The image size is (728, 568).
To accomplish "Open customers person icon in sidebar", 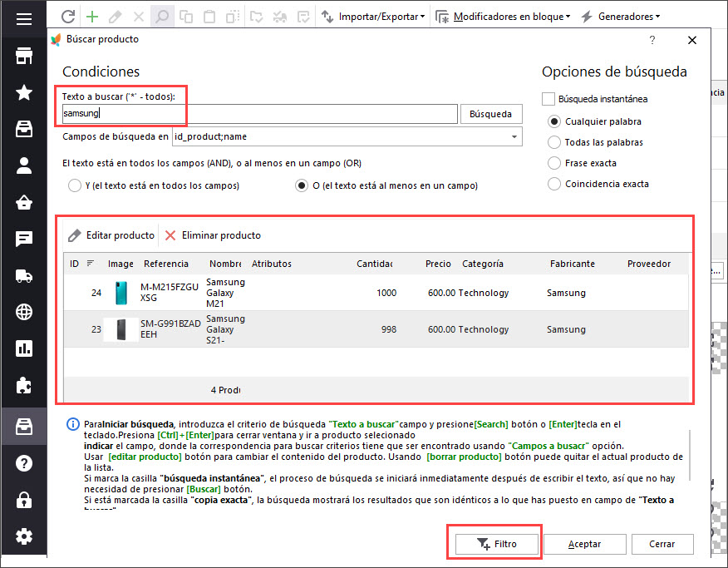I will pos(23,165).
